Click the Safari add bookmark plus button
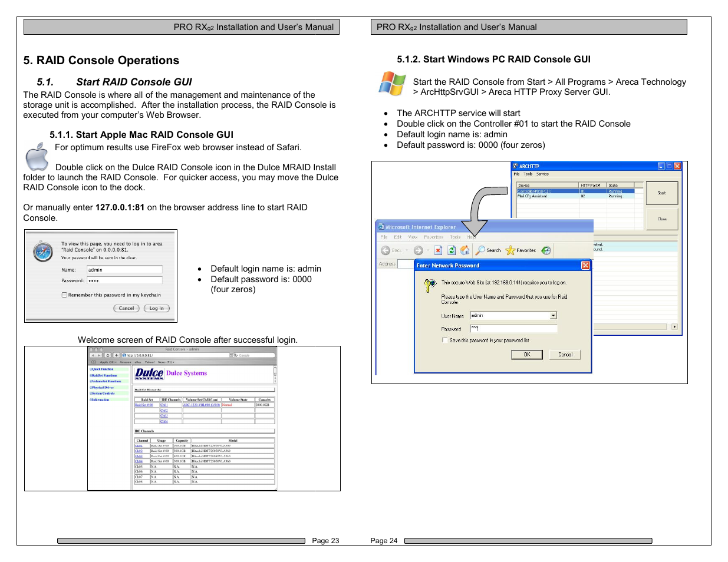The image size is (728, 562). [x=116, y=355]
